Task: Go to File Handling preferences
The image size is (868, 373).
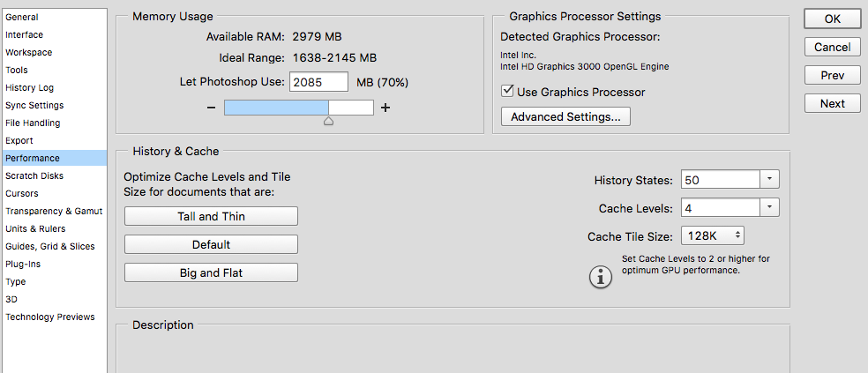Action: 33,123
